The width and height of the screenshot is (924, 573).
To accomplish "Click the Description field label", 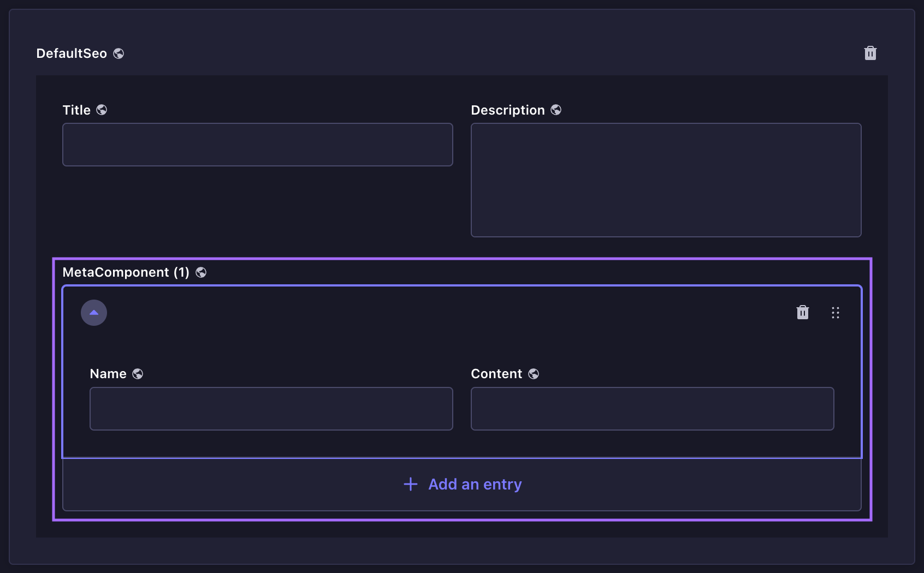I will point(507,110).
